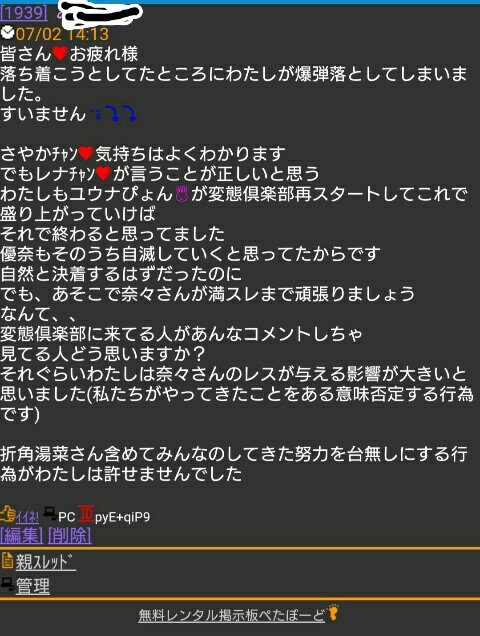Screen dimensions: 480x636
Task: Click the purple rabbit emoji after ユウナぴょん
Action: (x=182, y=195)
